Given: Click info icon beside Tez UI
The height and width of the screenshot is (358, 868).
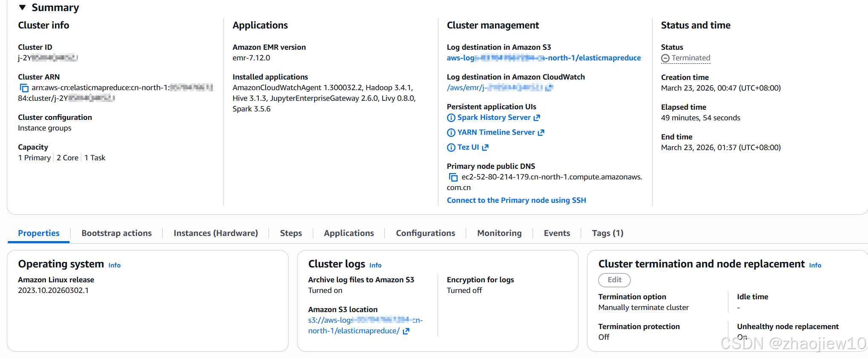Looking at the screenshot, I should tap(451, 148).
